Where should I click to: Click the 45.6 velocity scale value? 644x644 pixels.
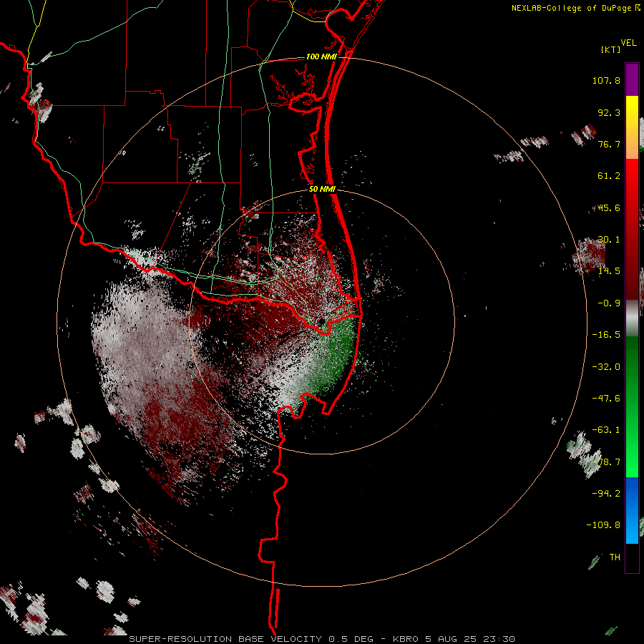pyautogui.click(x=609, y=208)
